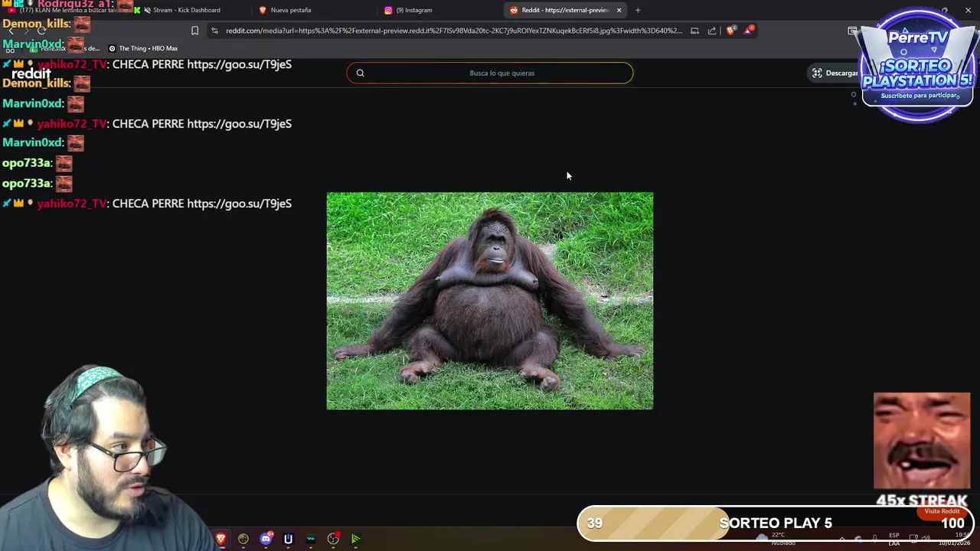Click the bookmark icon beside the address bar
Image resolution: width=980 pixels, height=551 pixels.
[194, 31]
